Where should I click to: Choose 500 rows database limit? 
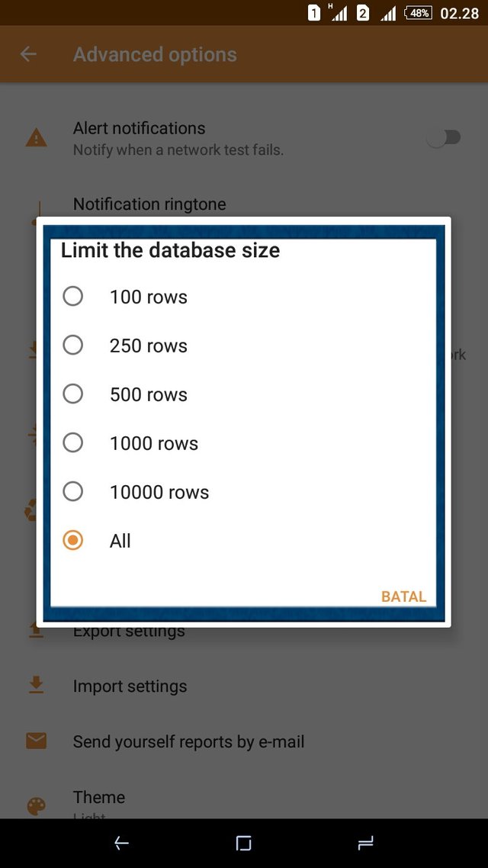[x=73, y=394]
